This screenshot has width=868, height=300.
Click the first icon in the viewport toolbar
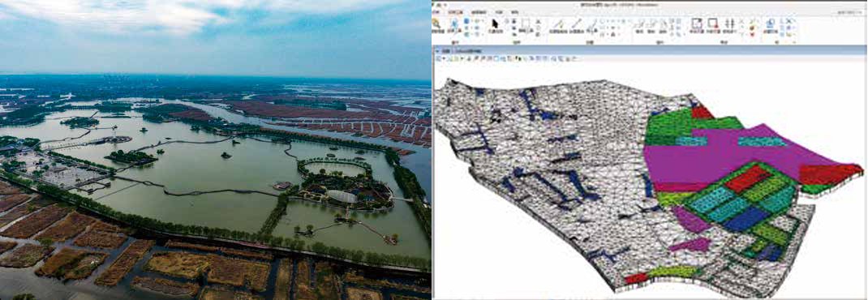pos(438,58)
